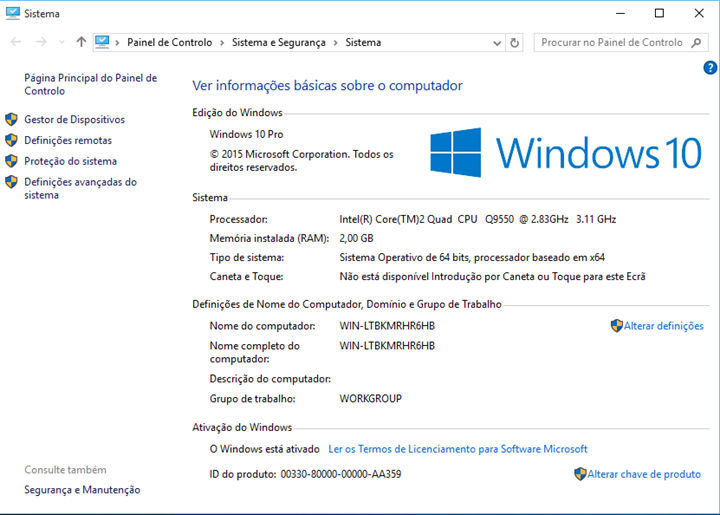The image size is (720, 515).
Task: Open Ler os Termos de Licenciamento link
Action: (x=458, y=449)
